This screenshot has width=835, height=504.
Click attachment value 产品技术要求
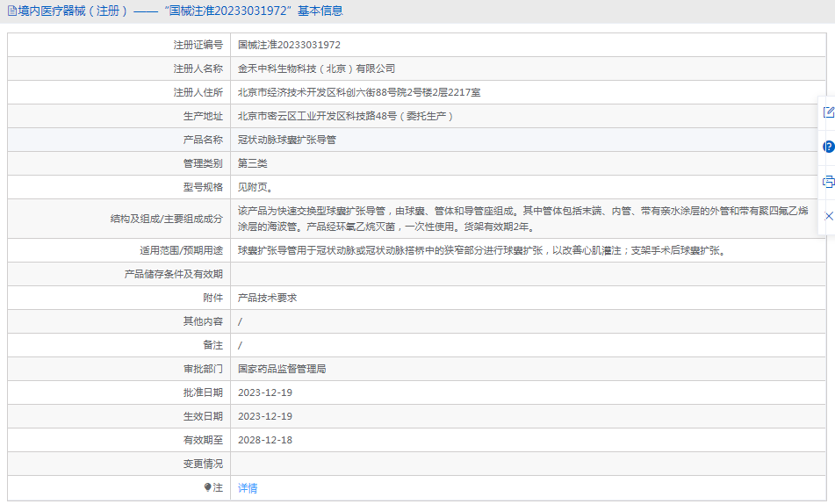[x=267, y=298]
